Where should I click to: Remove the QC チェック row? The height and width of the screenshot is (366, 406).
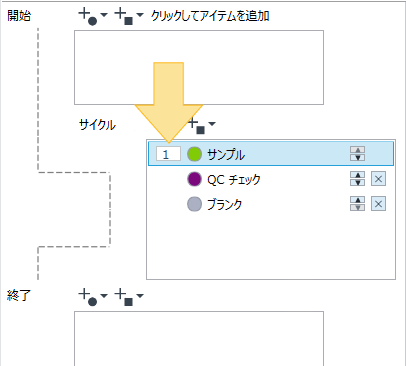(378, 179)
